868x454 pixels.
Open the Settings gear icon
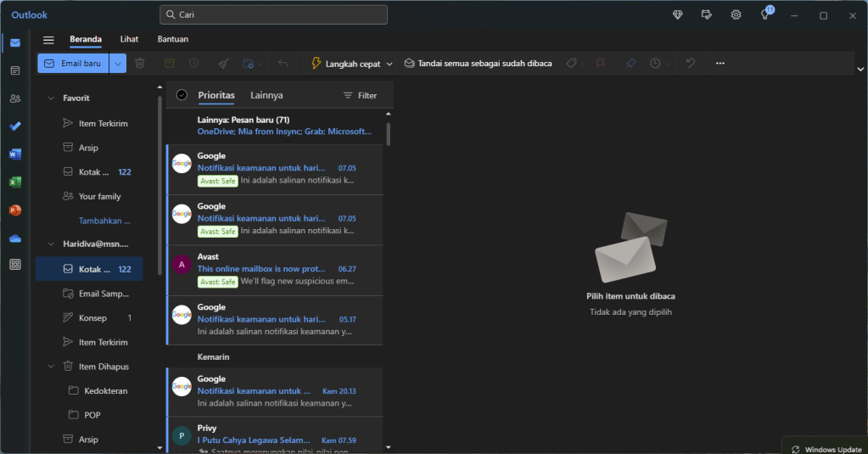coord(736,15)
